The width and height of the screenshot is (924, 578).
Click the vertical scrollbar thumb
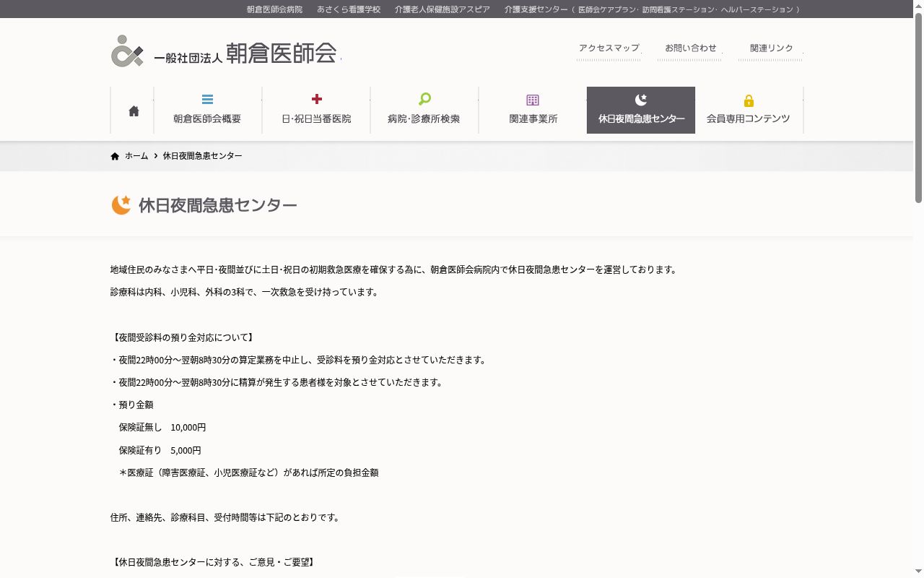tap(918, 108)
